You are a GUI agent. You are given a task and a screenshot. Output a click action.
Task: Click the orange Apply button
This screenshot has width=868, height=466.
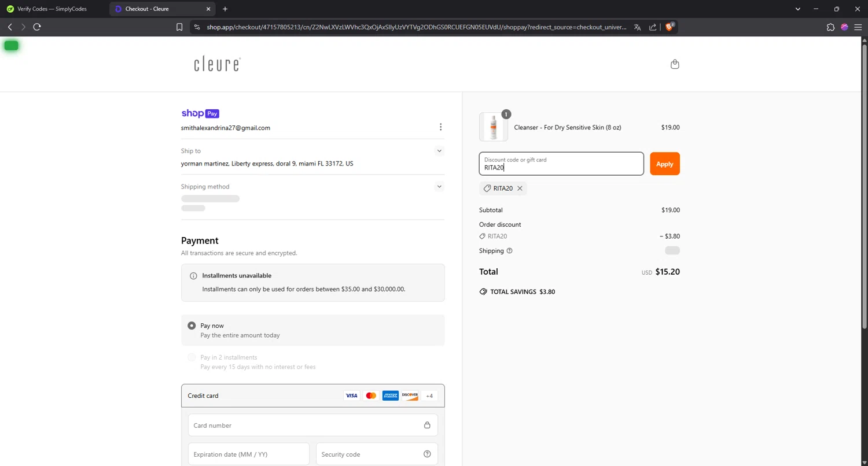tap(665, 164)
